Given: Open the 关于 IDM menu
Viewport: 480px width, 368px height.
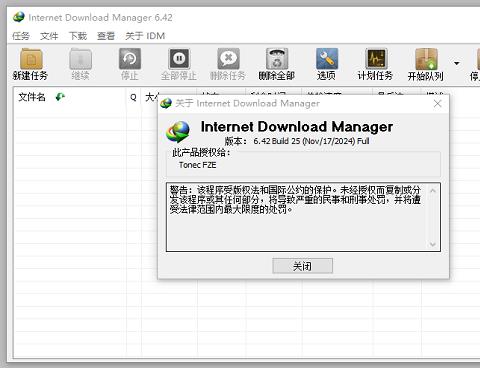Looking at the screenshot, I should (145, 36).
